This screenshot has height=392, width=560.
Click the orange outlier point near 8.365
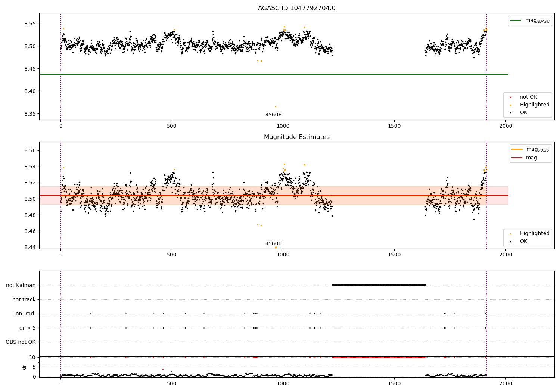pos(276,106)
